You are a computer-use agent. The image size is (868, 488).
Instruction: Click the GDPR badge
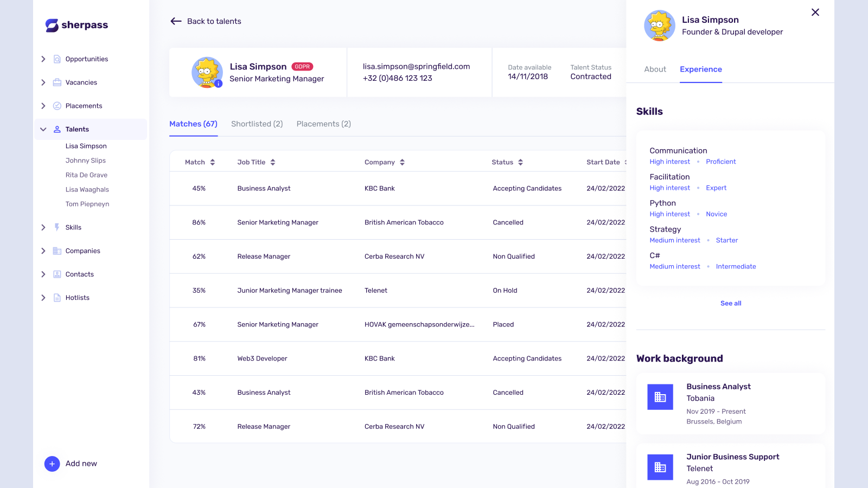click(x=302, y=67)
